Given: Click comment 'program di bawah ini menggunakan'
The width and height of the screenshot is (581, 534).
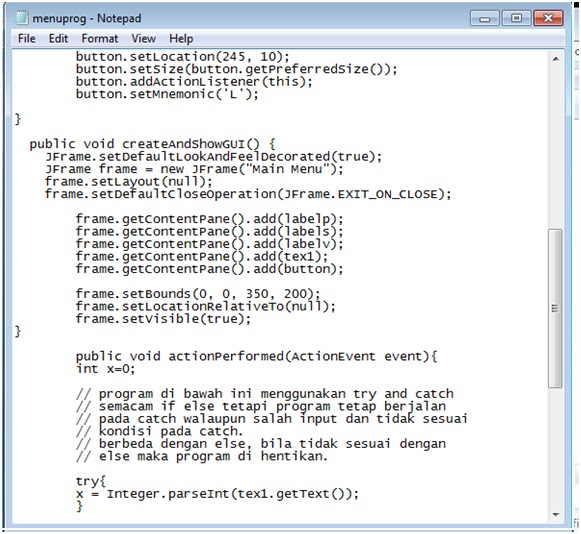Looking at the screenshot, I should pyautogui.click(x=265, y=394).
